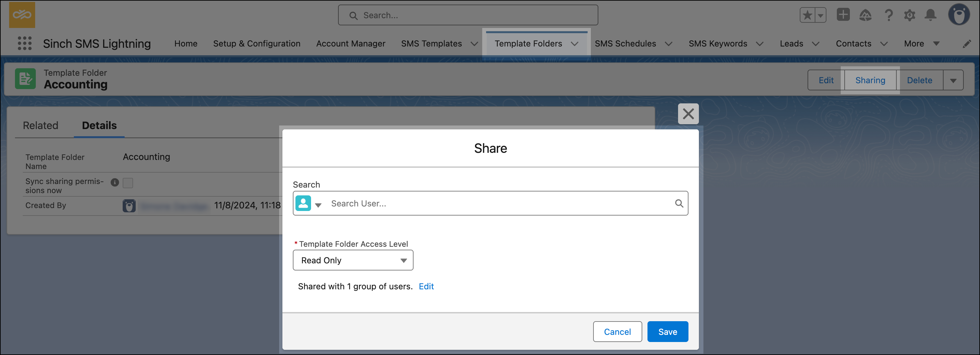Open the Contacts tab
980x355 pixels.
(x=853, y=44)
